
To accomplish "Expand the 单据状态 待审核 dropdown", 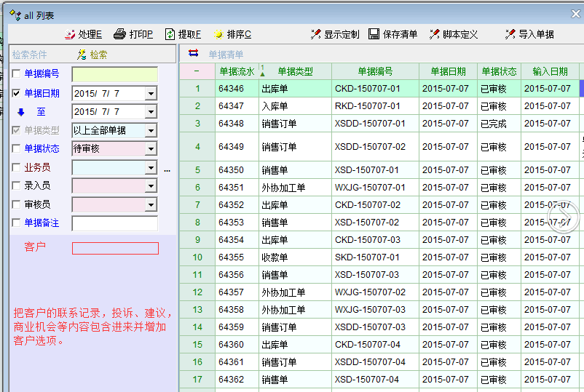I will pos(151,149).
